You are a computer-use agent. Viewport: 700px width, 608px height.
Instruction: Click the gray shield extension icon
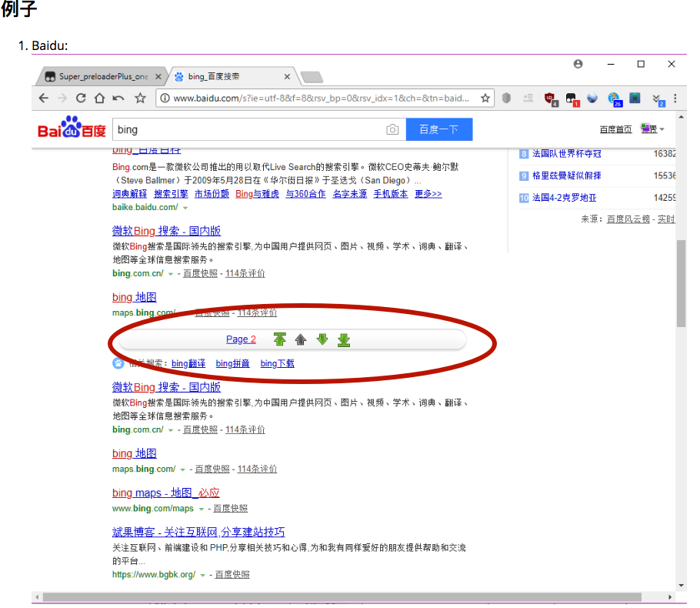(x=506, y=98)
